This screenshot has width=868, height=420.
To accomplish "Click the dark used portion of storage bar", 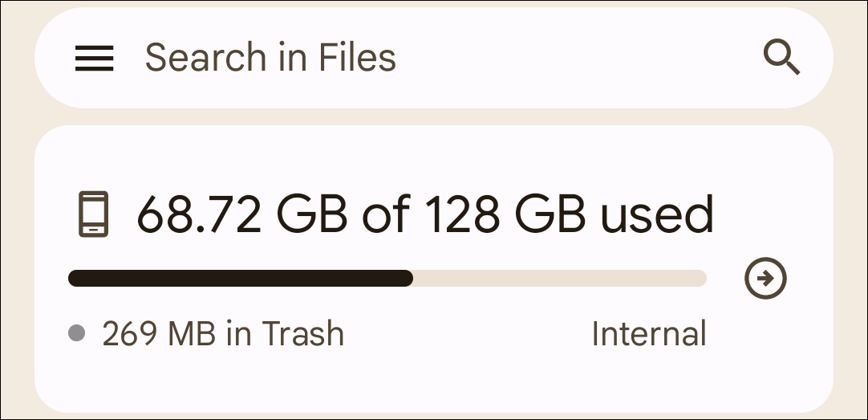I will [x=241, y=279].
